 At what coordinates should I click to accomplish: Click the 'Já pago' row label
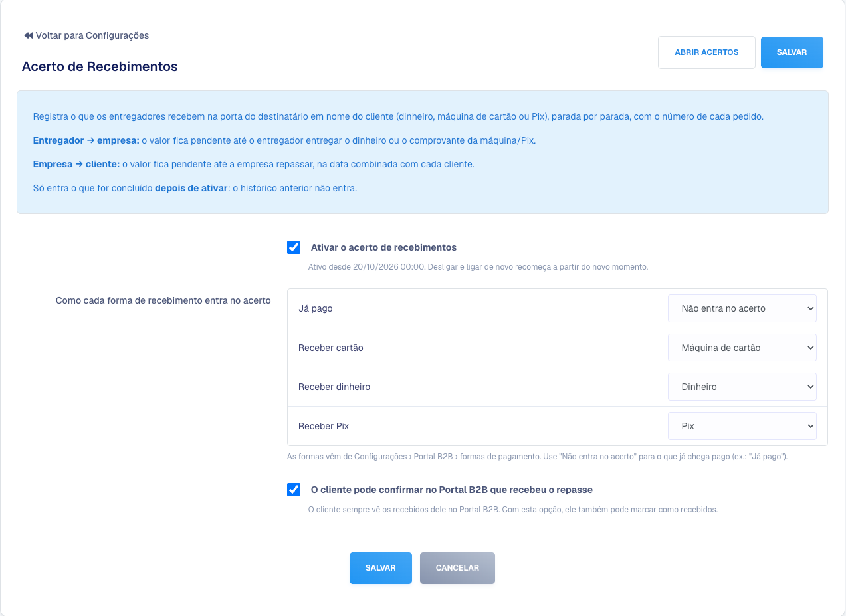(316, 309)
